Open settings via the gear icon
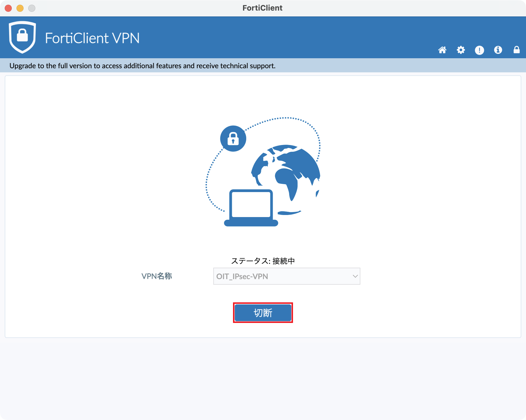The image size is (526, 420). point(461,50)
